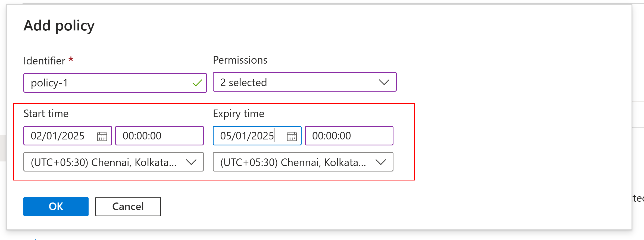This screenshot has height=240, width=644.
Task: Open the Expiry time timezone dropdown text
Action: [x=293, y=162]
